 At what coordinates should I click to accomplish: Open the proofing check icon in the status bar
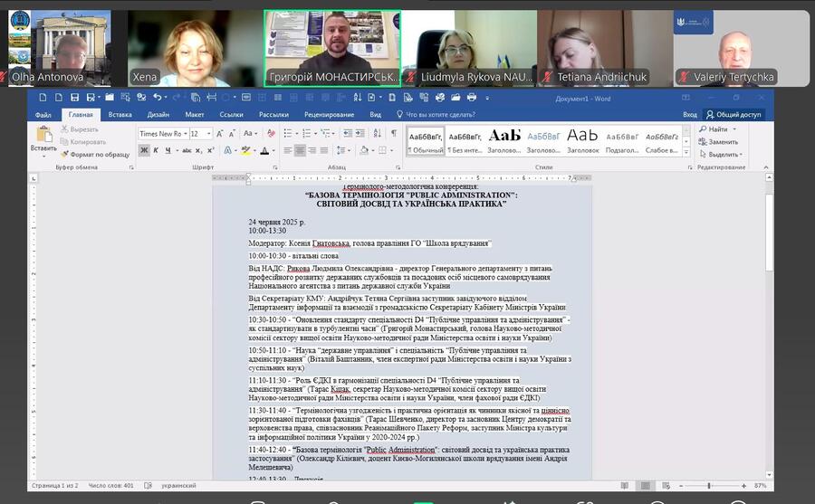coord(149,486)
